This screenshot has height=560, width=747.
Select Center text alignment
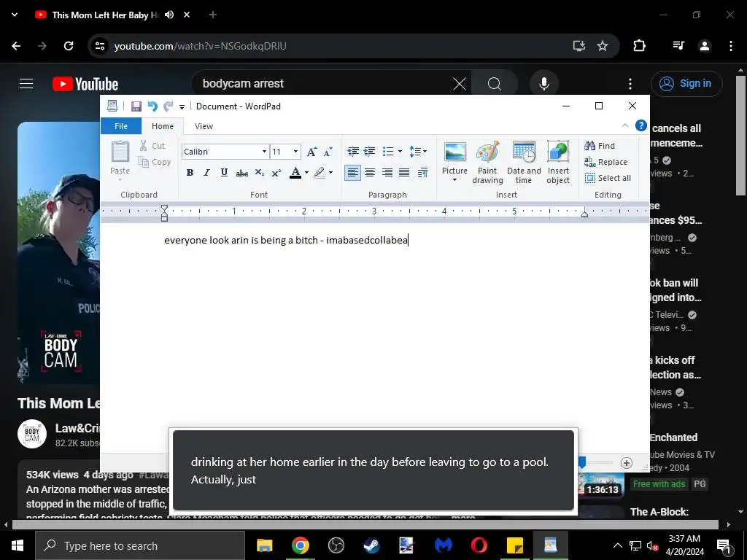click(370, 173)
